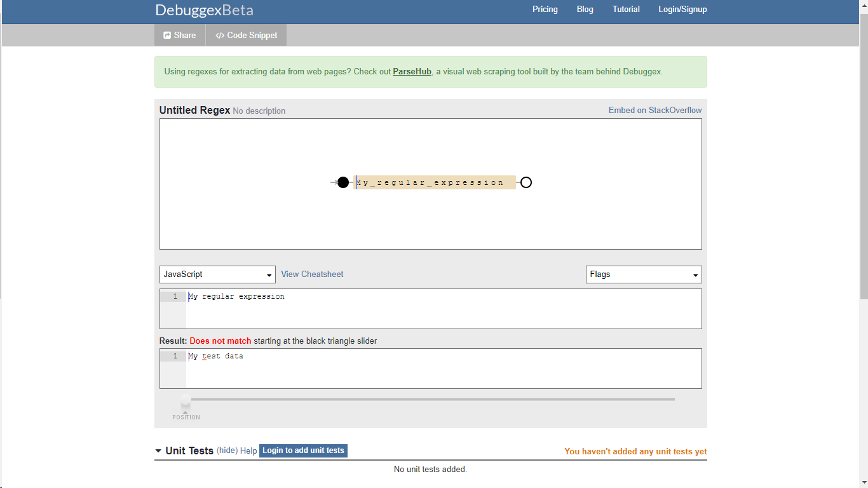Open the JavaScript language dropdown
The image size is (868, 488).
(217, 274)
